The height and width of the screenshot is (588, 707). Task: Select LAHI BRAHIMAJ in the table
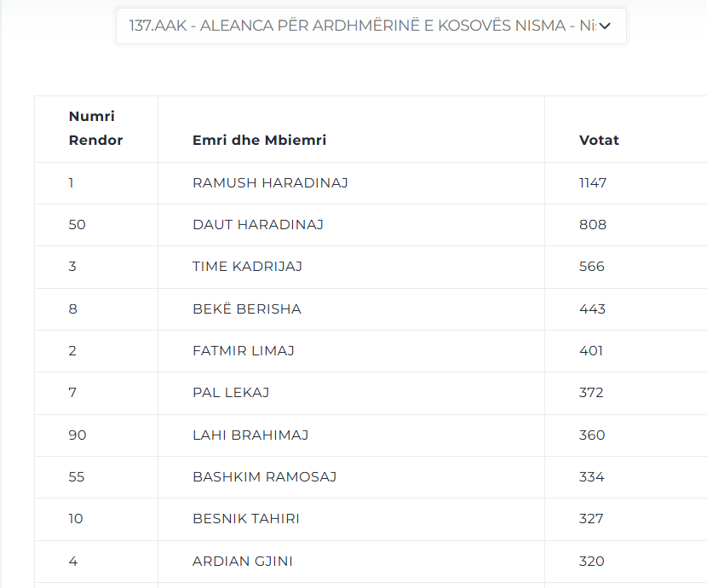[x=250, y=435]
